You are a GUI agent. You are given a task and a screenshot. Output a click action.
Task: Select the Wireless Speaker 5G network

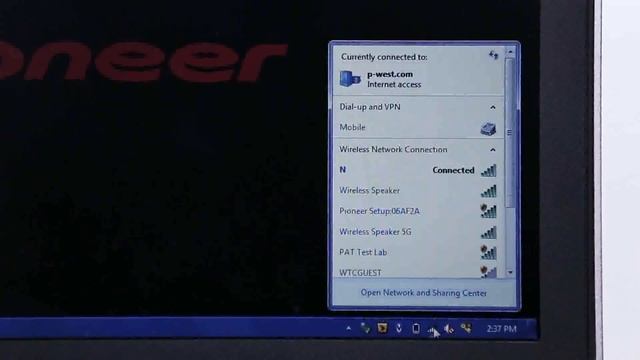pos(418,232)
